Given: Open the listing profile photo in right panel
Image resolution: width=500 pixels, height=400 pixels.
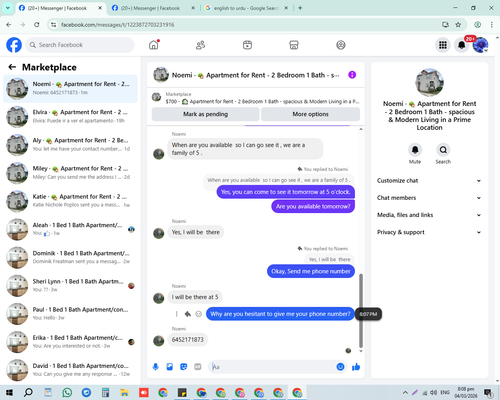Looking at the screenshot, I should (429, 82).
